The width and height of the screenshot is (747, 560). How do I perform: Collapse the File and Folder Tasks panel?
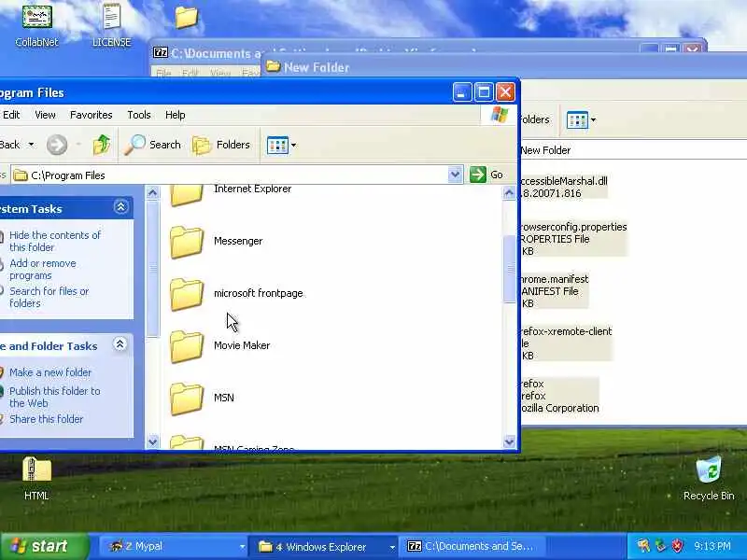point(120,343)
